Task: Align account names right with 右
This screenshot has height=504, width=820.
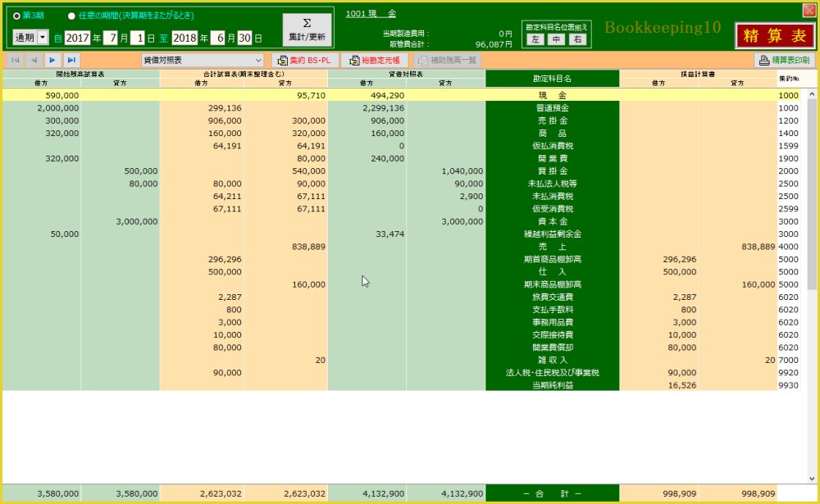Action: tap(577, 39)
